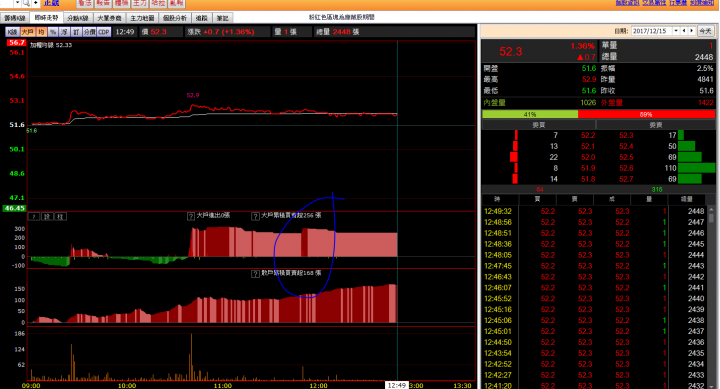Click the 柱 bar-style box on sub-chart
The height and width of the screenshot is (389, 720).
click(x=60, y=216)
